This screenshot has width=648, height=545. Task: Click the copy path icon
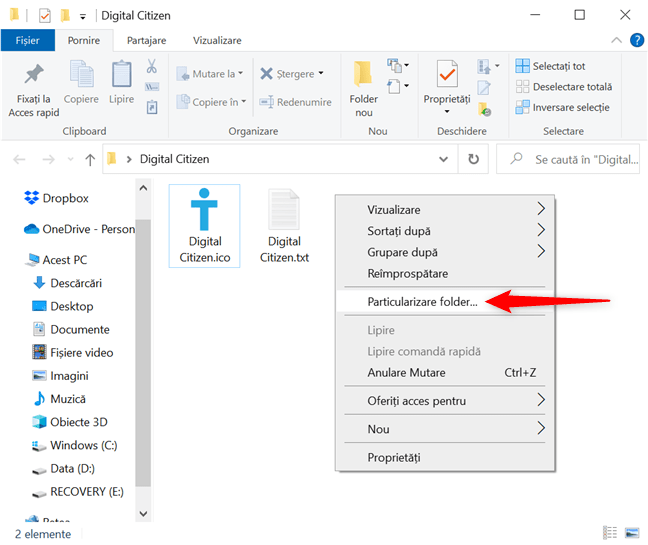[152, 87]
